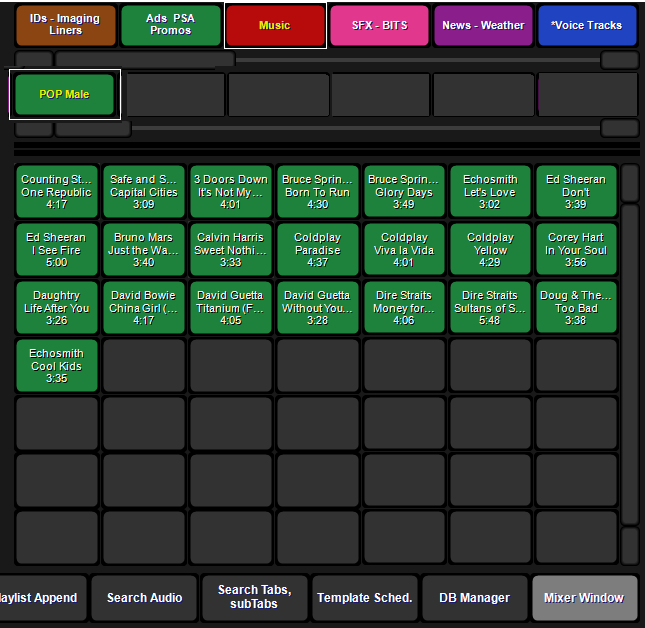This screenshot has width=645, height=628.
Task: Toggle the Mixer Window button
Action: [x=585, y=598]
